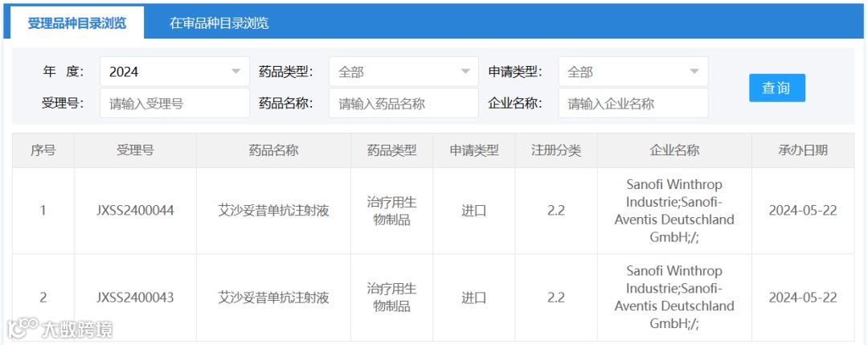Click the 企业名称 column header
Image resolution: width=868 pixels, height=345 pixels.
674,150
